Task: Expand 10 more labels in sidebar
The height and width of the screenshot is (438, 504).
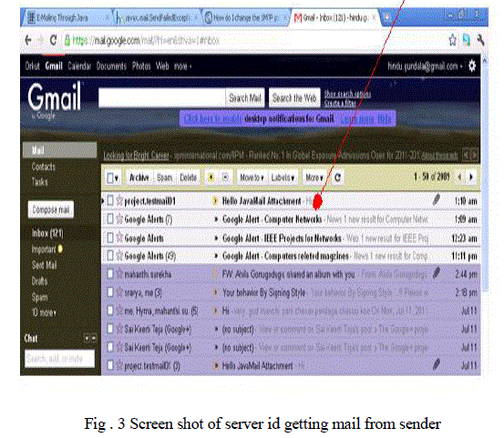Action: (44, 312)
